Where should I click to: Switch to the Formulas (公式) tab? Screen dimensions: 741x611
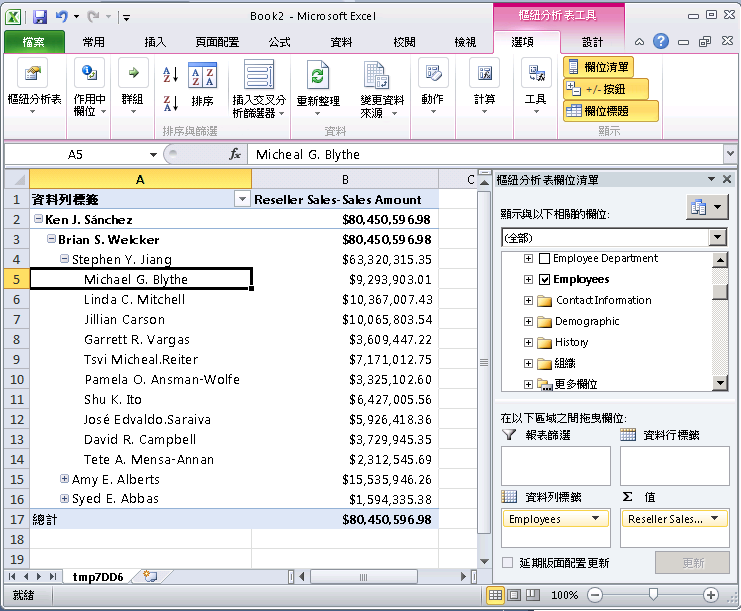click(279, 42)
